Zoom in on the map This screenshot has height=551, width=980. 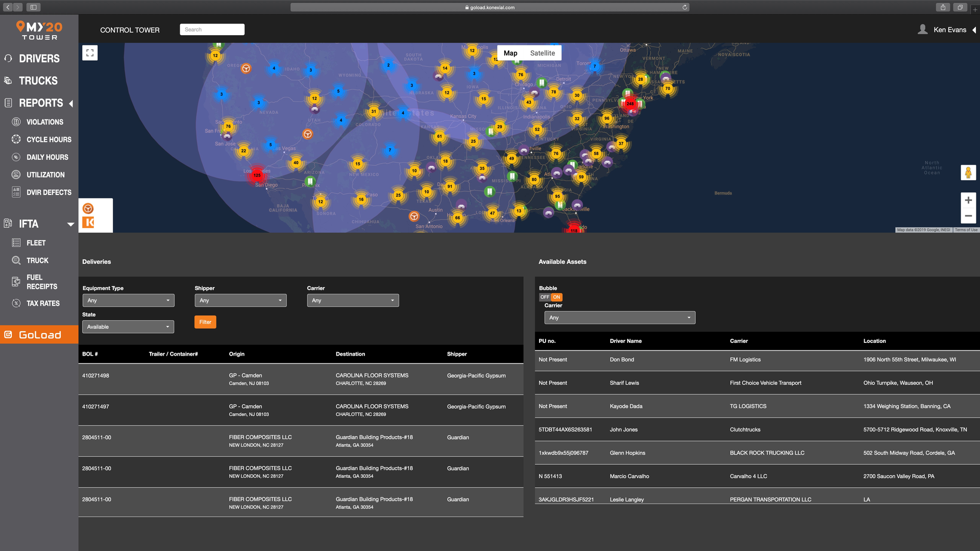pyautogui.click(x=968, y=201)
